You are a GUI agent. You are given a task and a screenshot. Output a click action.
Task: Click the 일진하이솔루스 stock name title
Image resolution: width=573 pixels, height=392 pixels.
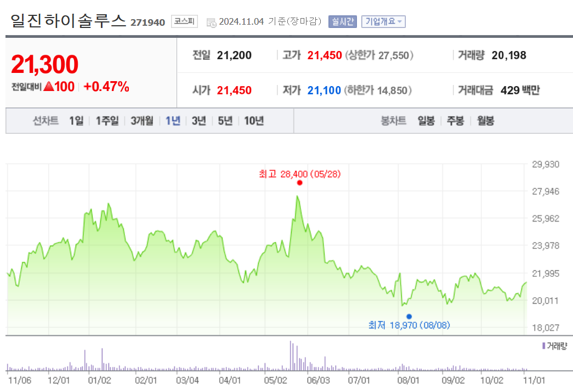(x=69, y=20)
